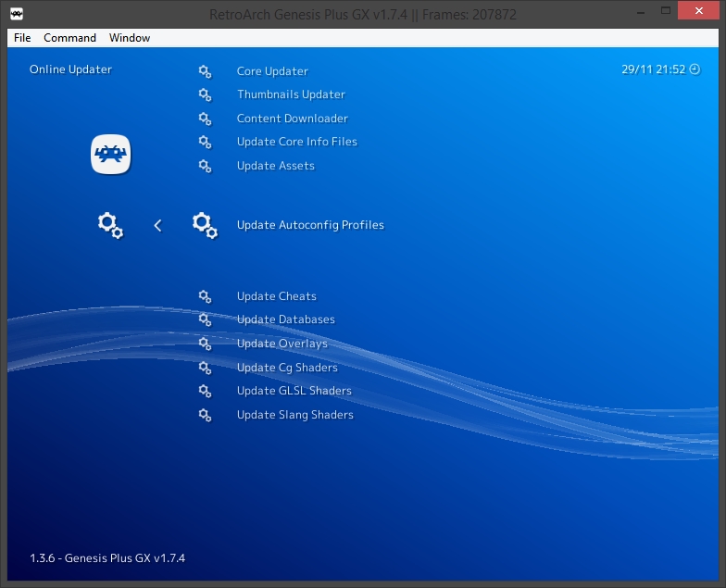Minimize the RetroArch window

point(641,11)
